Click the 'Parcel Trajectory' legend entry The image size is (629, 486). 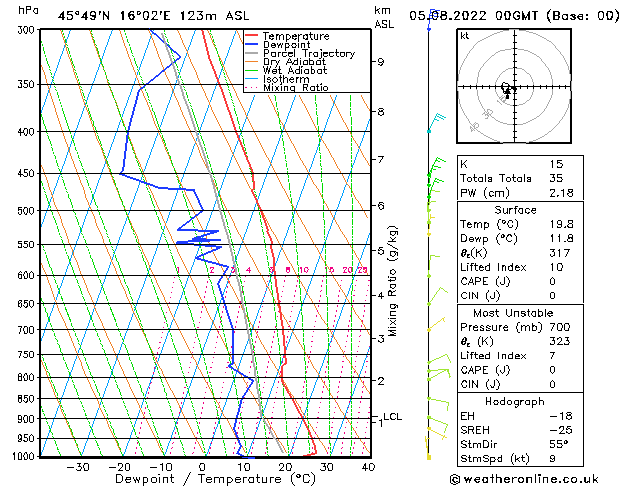coord(309,53)
